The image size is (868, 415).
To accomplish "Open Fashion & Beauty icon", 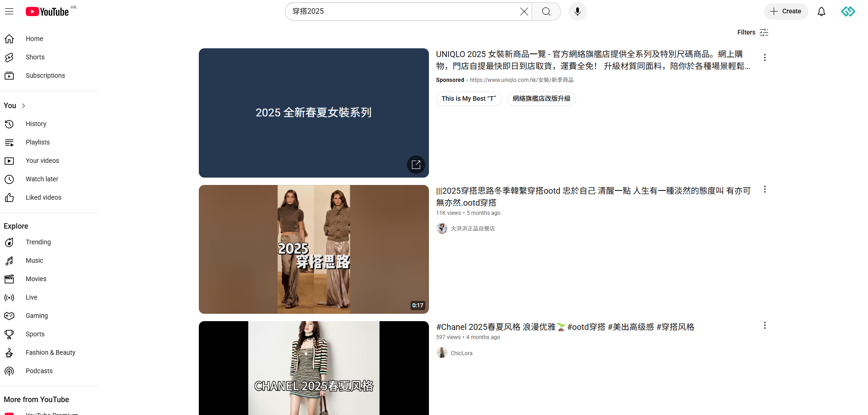I will [x=9, y=352].
